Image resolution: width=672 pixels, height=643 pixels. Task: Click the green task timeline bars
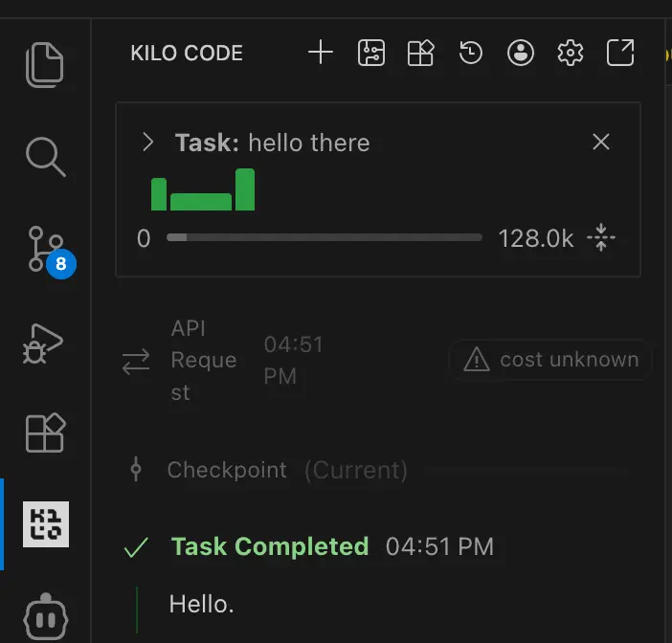203,189
